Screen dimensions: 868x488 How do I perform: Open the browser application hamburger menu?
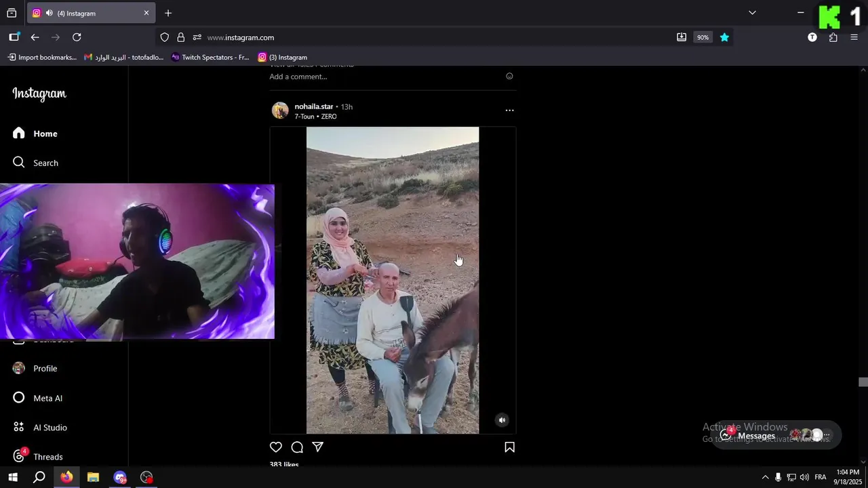[854, 37]
